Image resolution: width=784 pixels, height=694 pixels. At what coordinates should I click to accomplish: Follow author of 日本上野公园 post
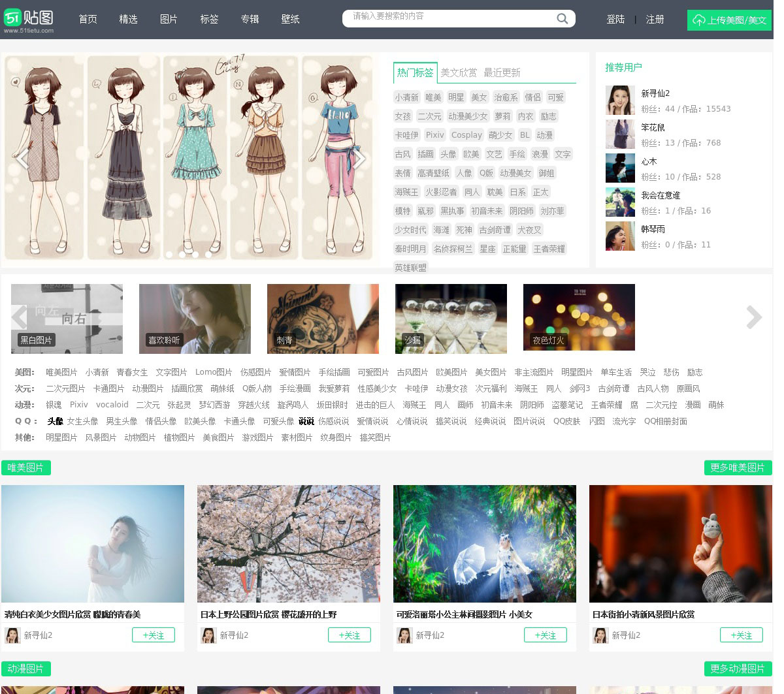(349, 635)
